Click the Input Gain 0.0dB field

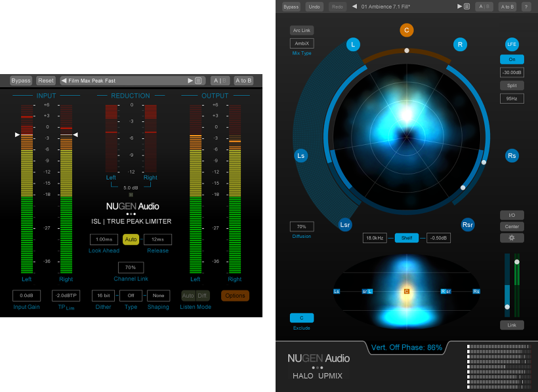tap(26, 296)
